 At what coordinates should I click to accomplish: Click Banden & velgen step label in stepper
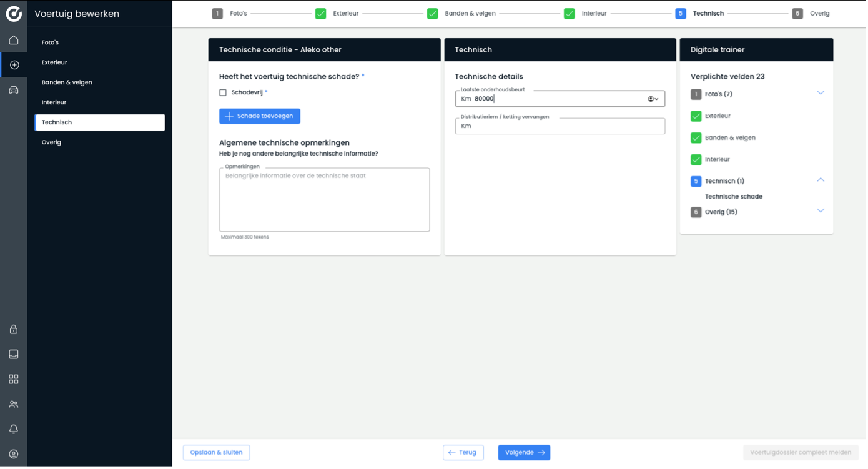point(471,14)
